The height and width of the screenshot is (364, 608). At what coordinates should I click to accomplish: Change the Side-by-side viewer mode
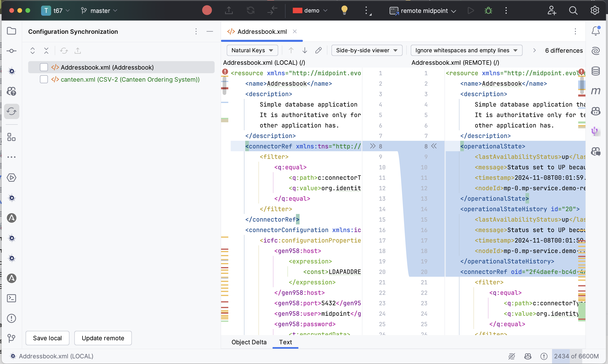coord(366,50)
